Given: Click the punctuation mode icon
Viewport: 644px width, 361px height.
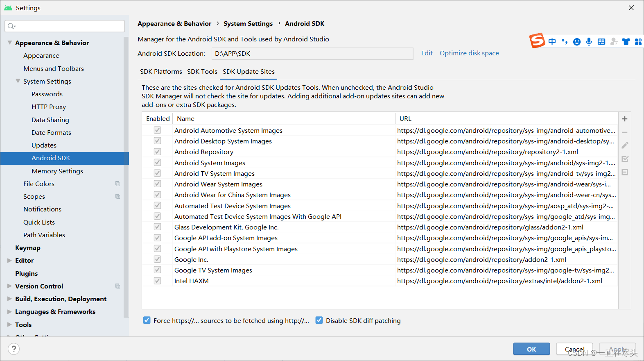Looking at the screenshot, I should (x=565, y=41).
